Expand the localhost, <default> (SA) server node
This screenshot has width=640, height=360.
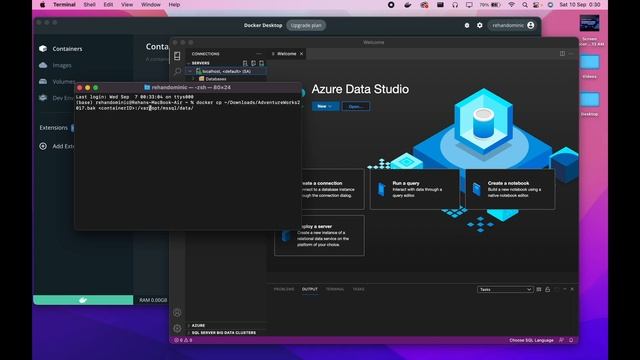[x=190, y=71]
